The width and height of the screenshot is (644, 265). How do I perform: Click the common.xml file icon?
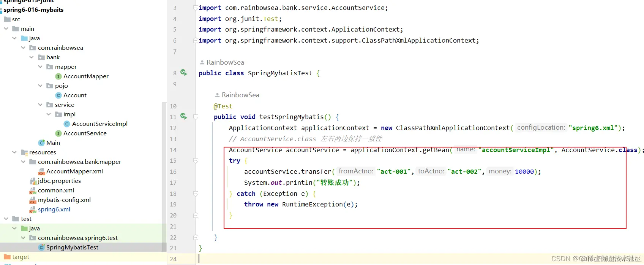pyautogui.click(x=33, y=190)
